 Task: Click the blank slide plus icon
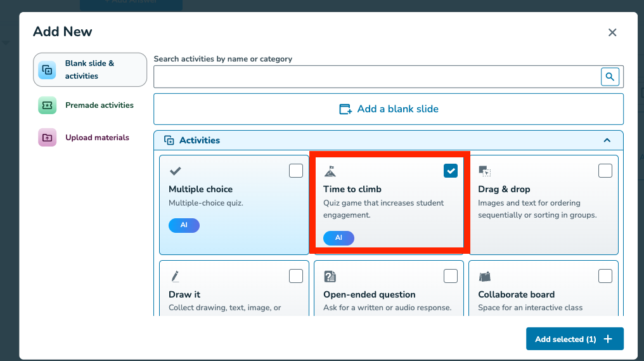click(345, 109)
